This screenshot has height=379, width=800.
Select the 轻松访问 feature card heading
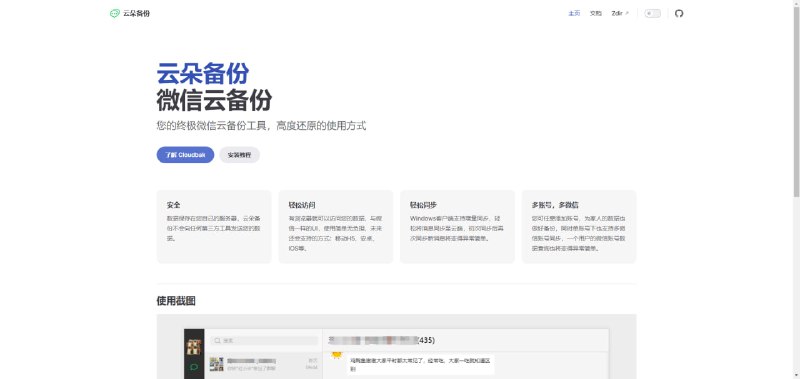coord(302,205)
